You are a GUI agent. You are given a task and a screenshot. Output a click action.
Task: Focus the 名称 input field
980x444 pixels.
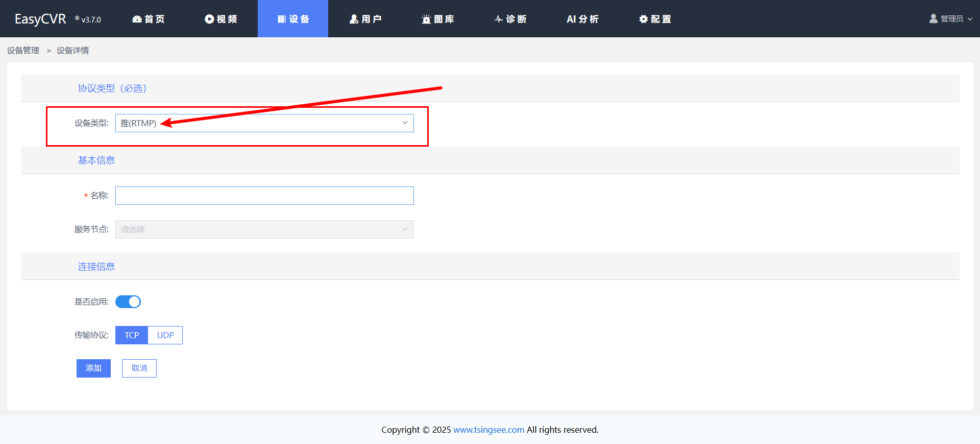pos(264,196)
